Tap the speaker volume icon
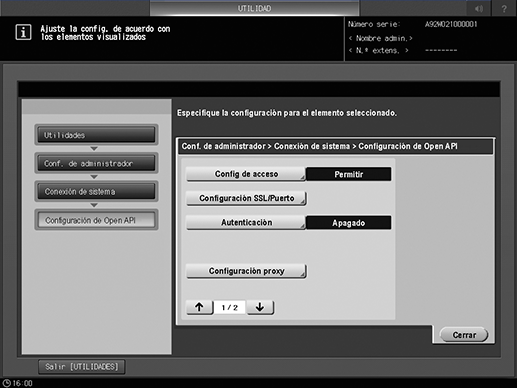This screenshot has height=388, width=517. [479, 9]
